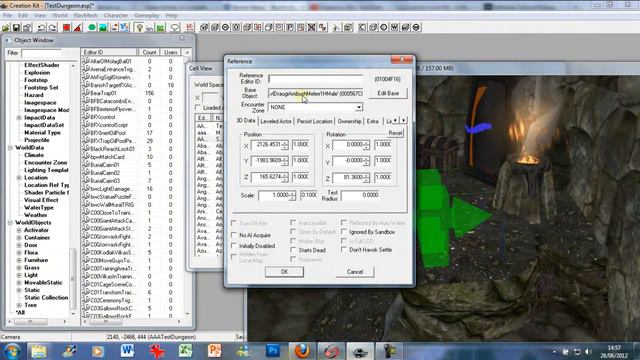Image resolution: width=640 pixels, height=360 pixels.
Task: Click the Reset rotation button
Action: [x=395, y=133]
